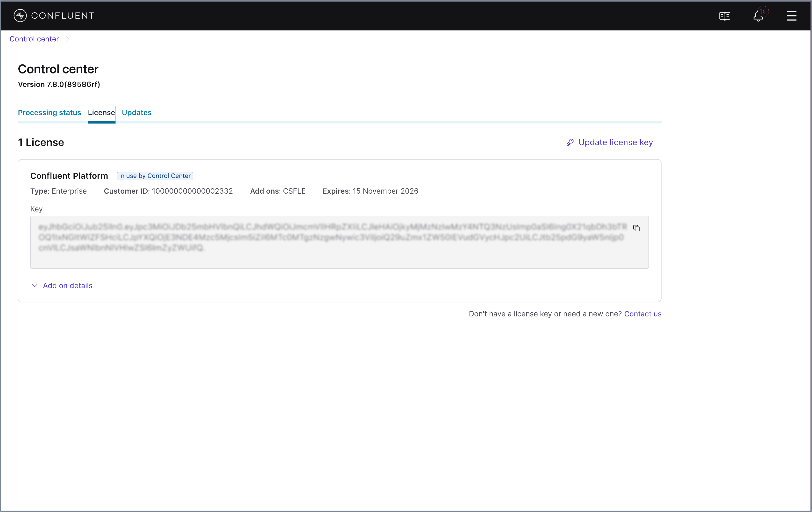Click the Add on details label

[67, 285]
